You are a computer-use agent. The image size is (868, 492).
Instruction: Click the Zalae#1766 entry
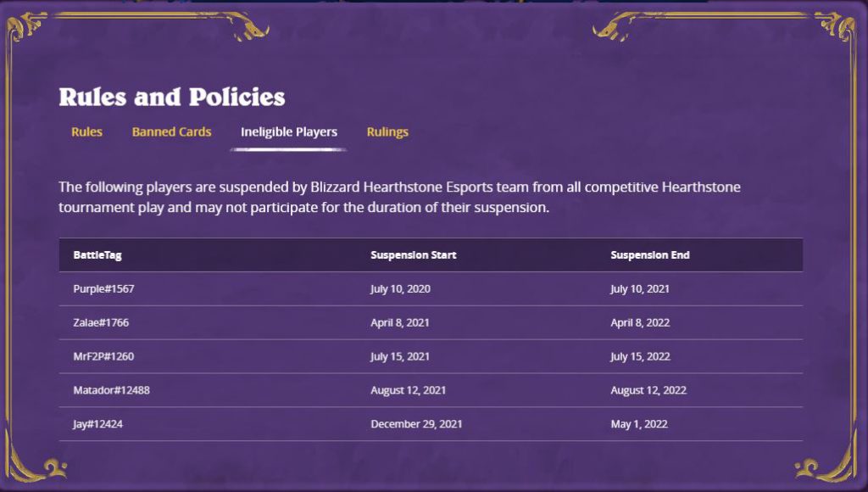[99, 322]
